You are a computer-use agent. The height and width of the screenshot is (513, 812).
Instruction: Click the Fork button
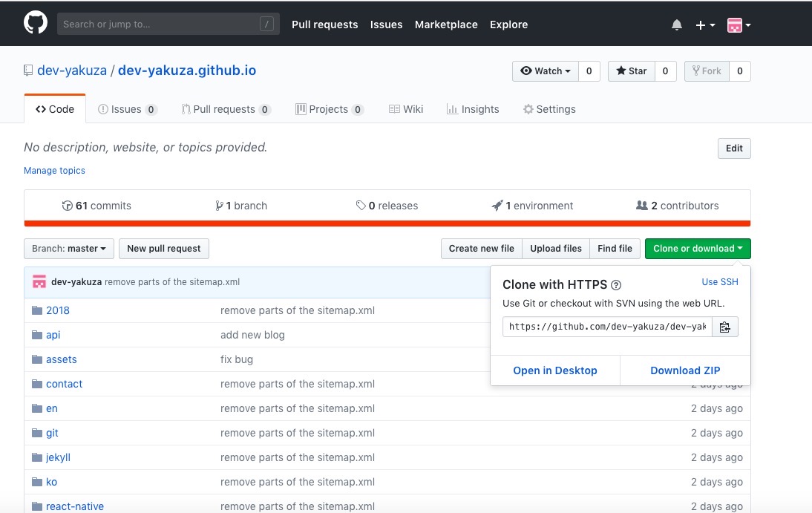click(707, 71)
